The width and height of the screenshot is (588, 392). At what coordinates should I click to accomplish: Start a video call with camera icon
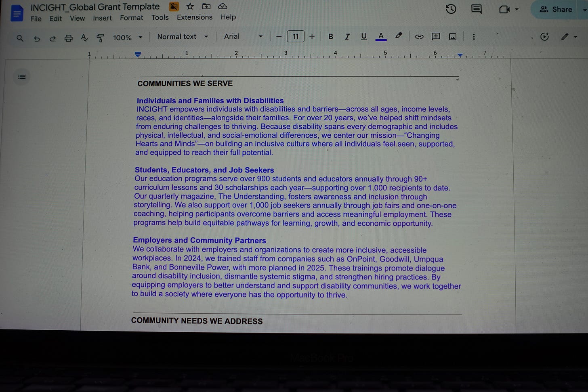point(504,9)
